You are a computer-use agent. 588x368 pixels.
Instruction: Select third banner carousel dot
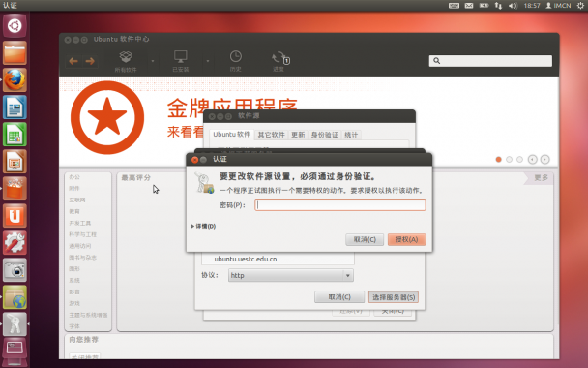(519, 159)
